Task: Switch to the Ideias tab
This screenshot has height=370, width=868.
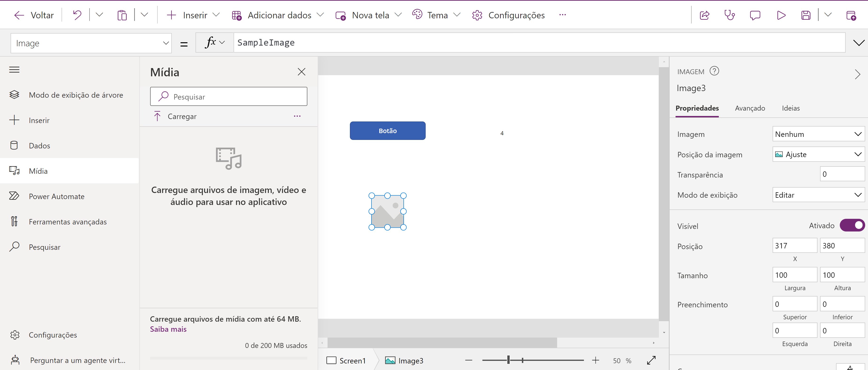Action: tap(790, 108)
